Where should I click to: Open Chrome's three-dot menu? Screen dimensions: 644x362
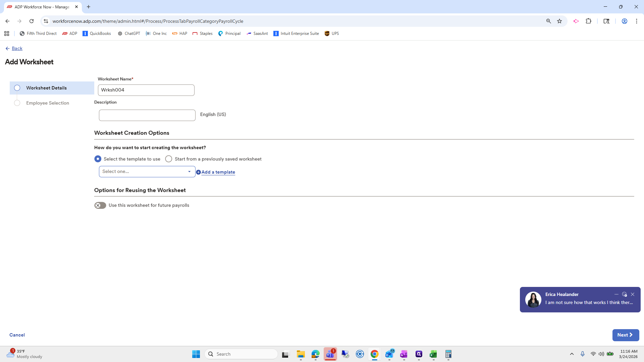637,21
